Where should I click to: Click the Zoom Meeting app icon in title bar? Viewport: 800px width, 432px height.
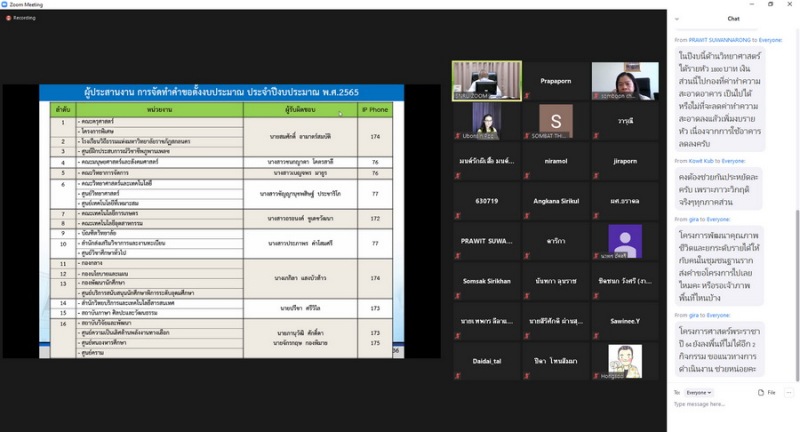(5, 4)
